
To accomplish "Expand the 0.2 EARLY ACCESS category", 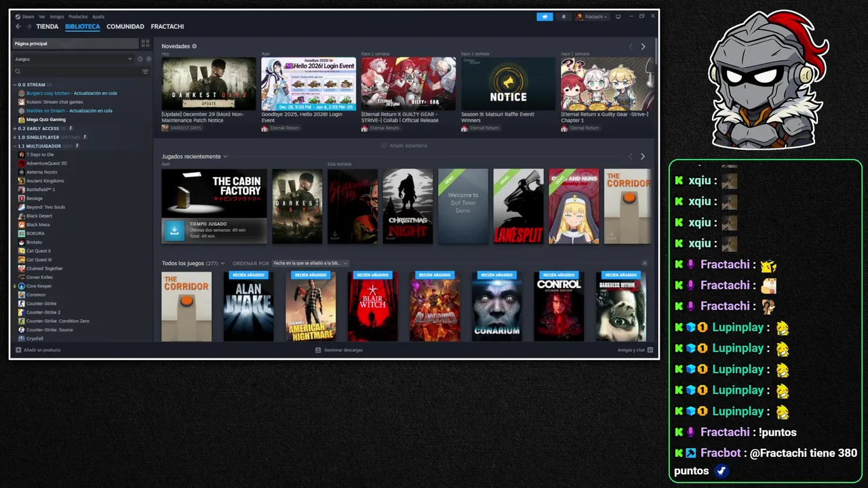I will click(15, 128).
